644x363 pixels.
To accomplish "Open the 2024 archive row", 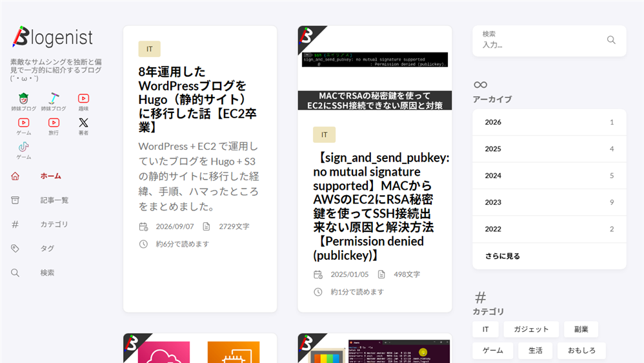I will (x=550, y=176).
